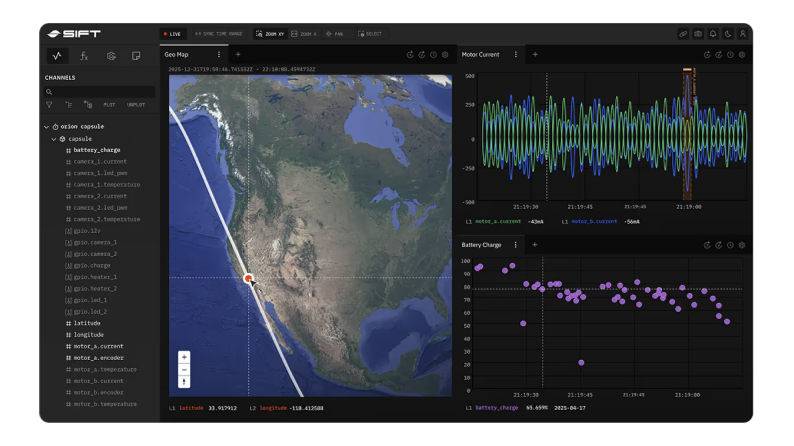Switch to the Battery Charge tab
Image resolution: width=794 pixels, height=446 pixels.
click(x=482, y=245)
